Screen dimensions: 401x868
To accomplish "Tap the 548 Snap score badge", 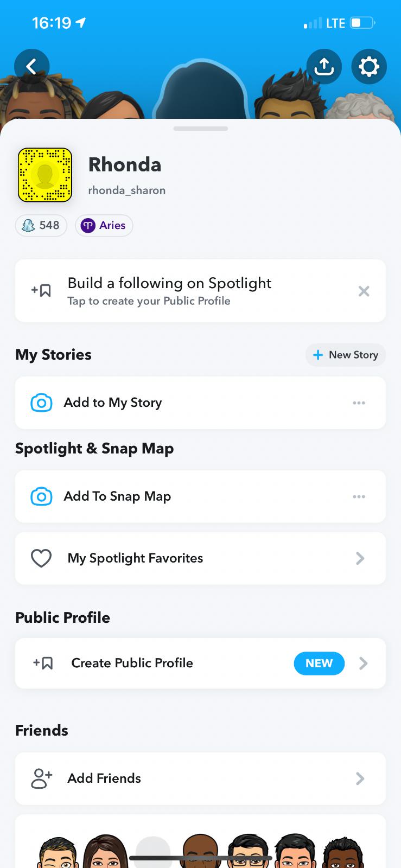I will [x=41, y=225].
